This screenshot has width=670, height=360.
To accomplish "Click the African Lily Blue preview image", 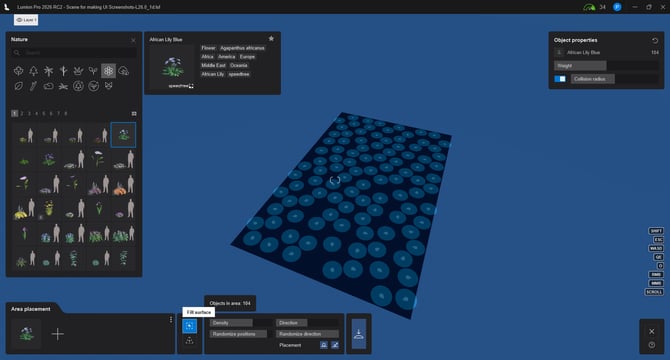I will 173,67.
